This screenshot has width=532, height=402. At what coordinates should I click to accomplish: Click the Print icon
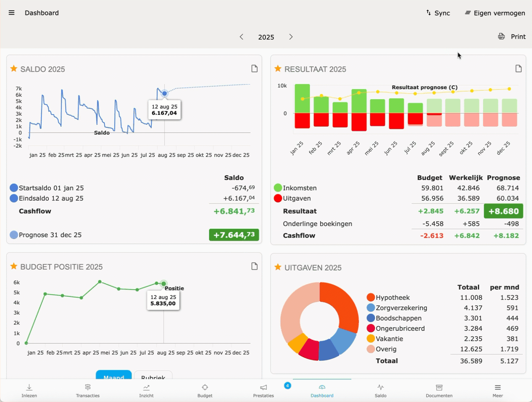pyautogui.click(x=501, y=37)
